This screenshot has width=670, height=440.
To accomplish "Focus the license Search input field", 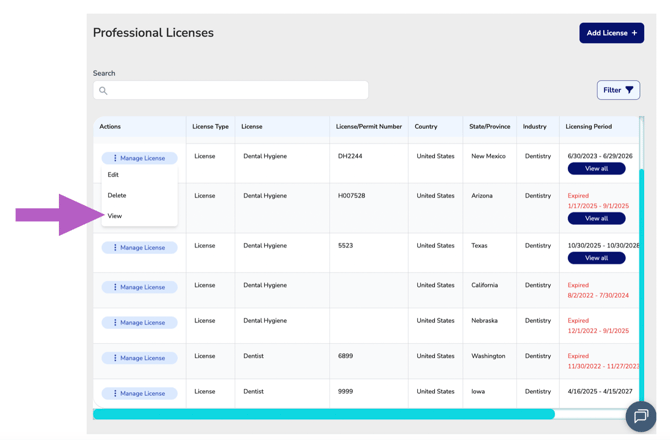I will point(235,91).
